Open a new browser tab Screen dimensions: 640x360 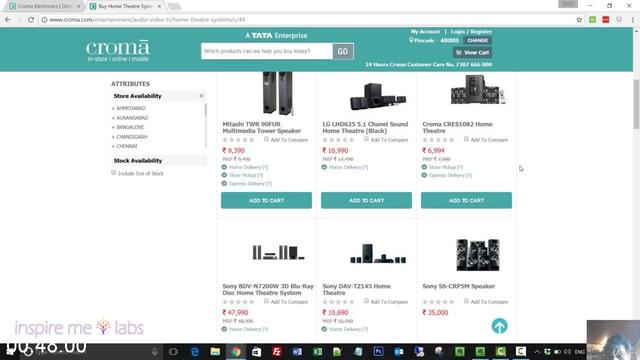tap(174, 6)
